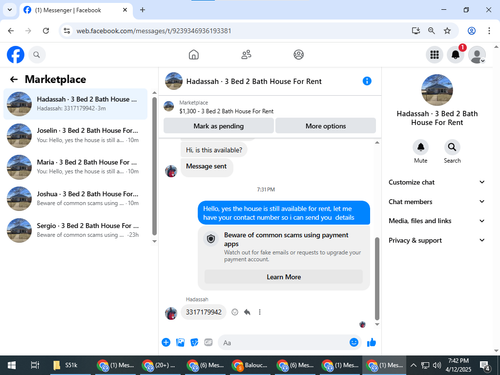Screen dimensions: 500x375
Task: Show hidden system tray icons chevron
Action: [x=413, y=365]
